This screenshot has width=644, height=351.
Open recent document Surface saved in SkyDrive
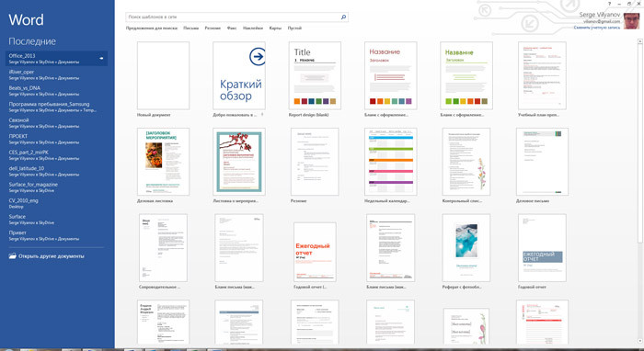(56, 220)
